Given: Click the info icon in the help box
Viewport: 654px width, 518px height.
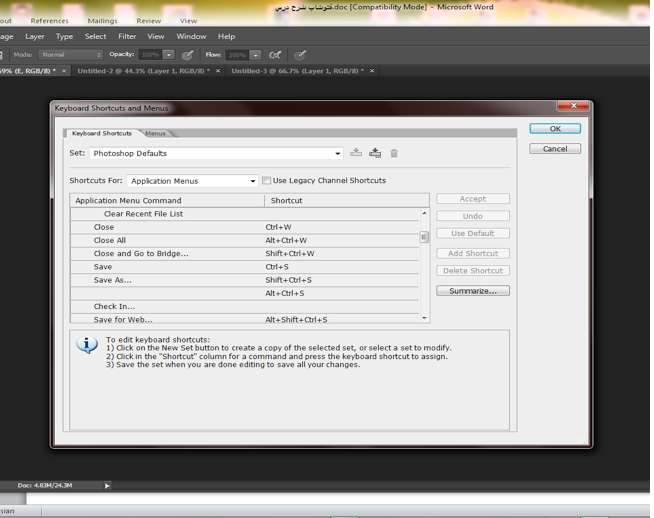Looking at the screenshot, I should coord(87,345).
